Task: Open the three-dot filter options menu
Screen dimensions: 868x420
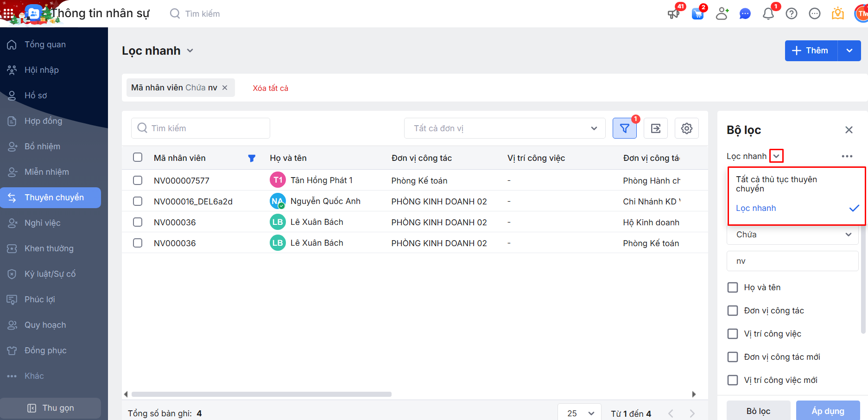Action: coord(847,156)
